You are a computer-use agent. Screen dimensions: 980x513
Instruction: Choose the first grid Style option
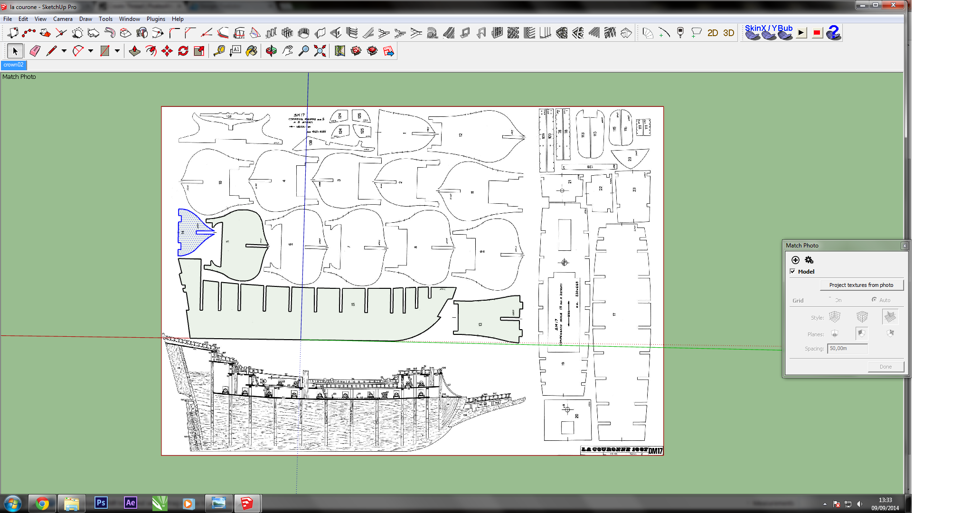[x=835, y=317]
